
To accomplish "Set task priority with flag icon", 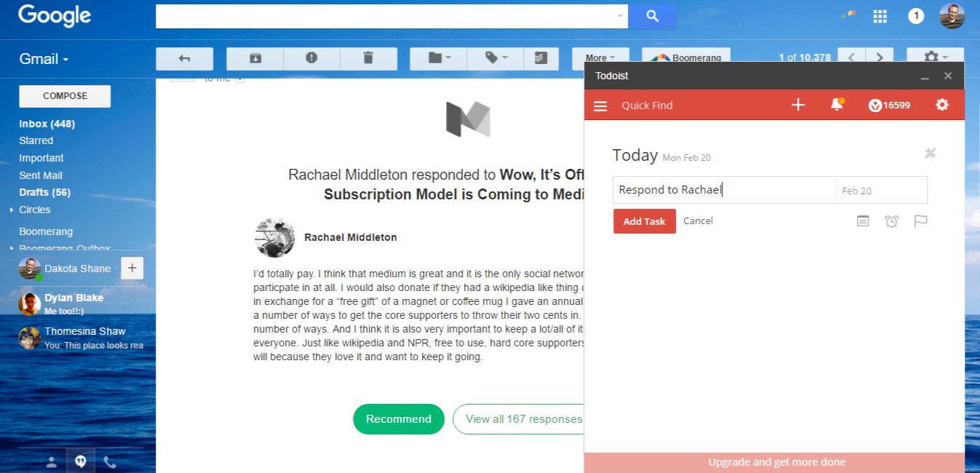I will (x=920, y=221).
